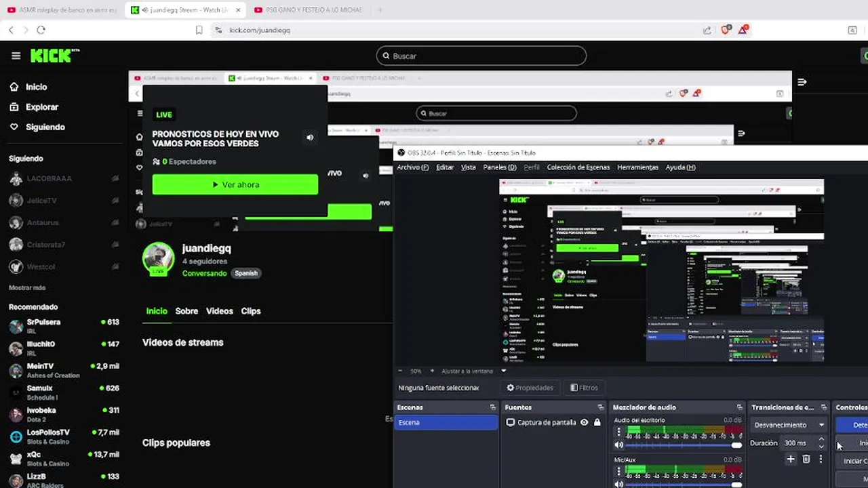Select the Inicio channel tab
Image resolution: width=868 pixels, height=488 pixels.
pyautogui.click(x=157, y=311)
